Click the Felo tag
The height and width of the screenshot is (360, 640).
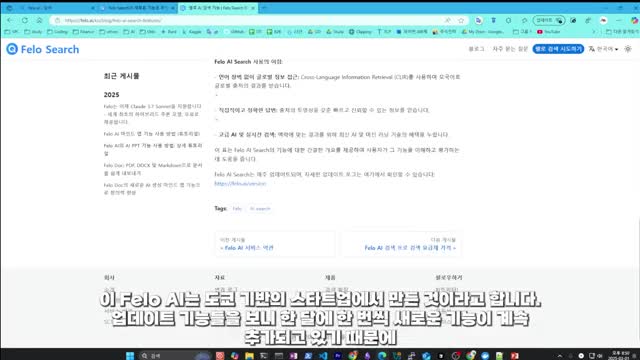(237, 209)
